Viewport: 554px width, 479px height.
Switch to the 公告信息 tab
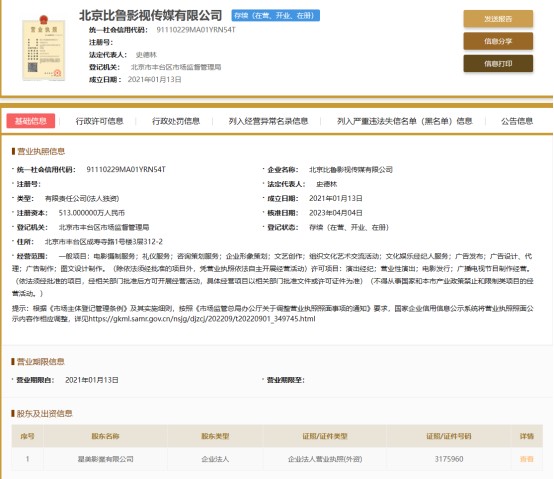click(x=517, y=121)
